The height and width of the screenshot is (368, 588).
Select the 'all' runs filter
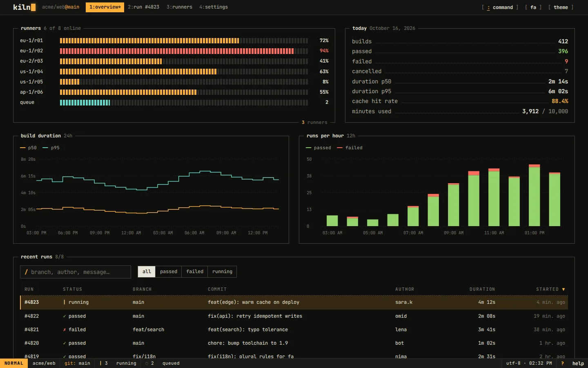tap(147, 272)
